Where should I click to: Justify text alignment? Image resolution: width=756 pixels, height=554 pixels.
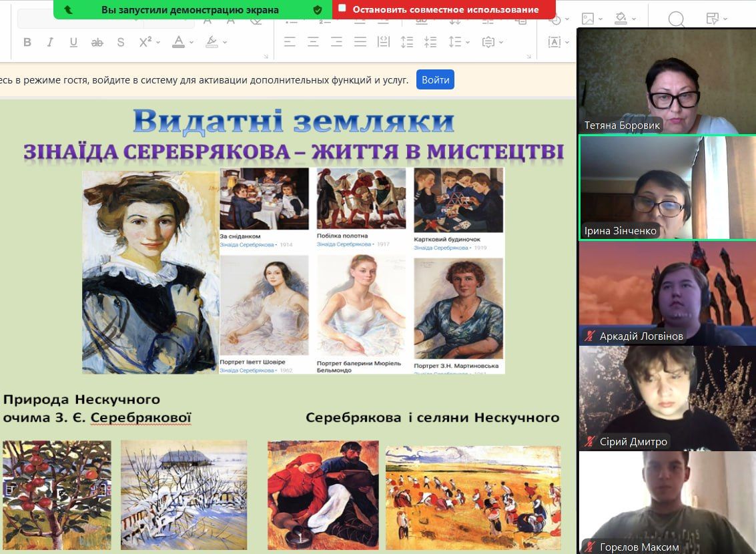click(x=360, y=42)
